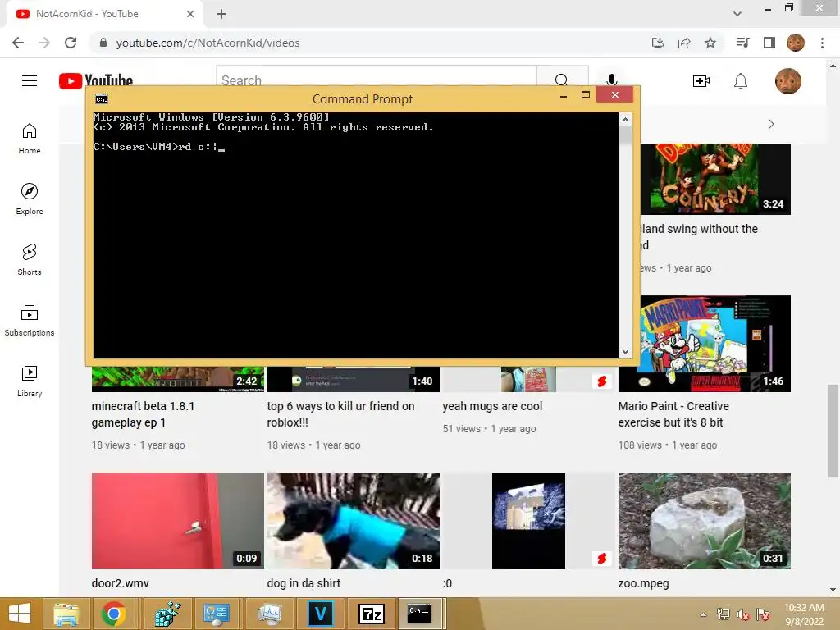840x630 pixels.
Task: Open File Explorer from taskbar
Action: pos(66,614)
